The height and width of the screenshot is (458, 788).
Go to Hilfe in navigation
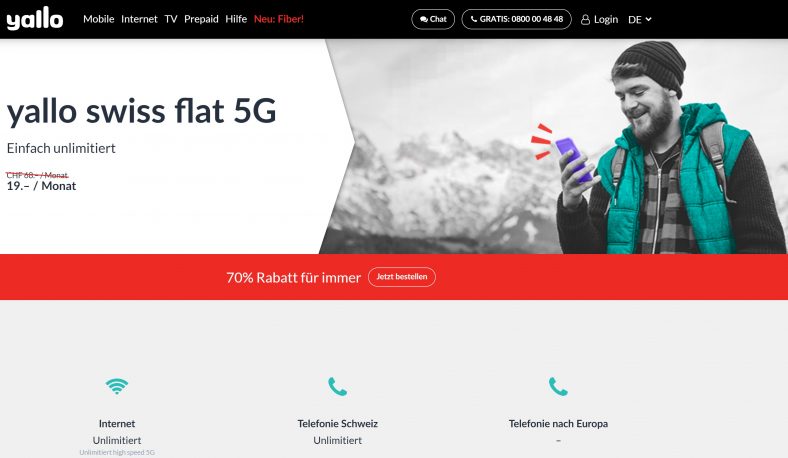(236, 19)
